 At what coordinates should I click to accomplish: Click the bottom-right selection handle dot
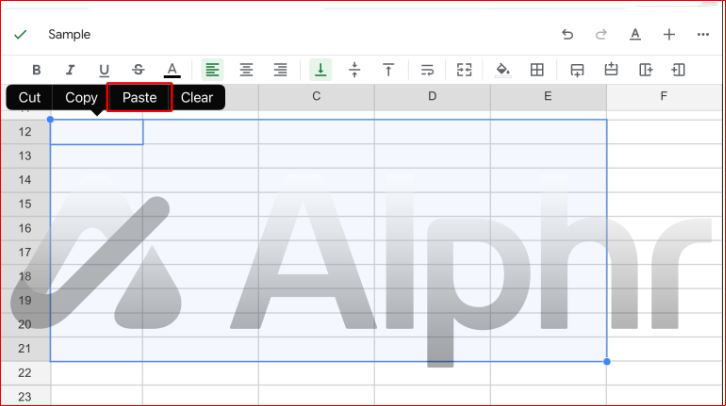(607, 362)
